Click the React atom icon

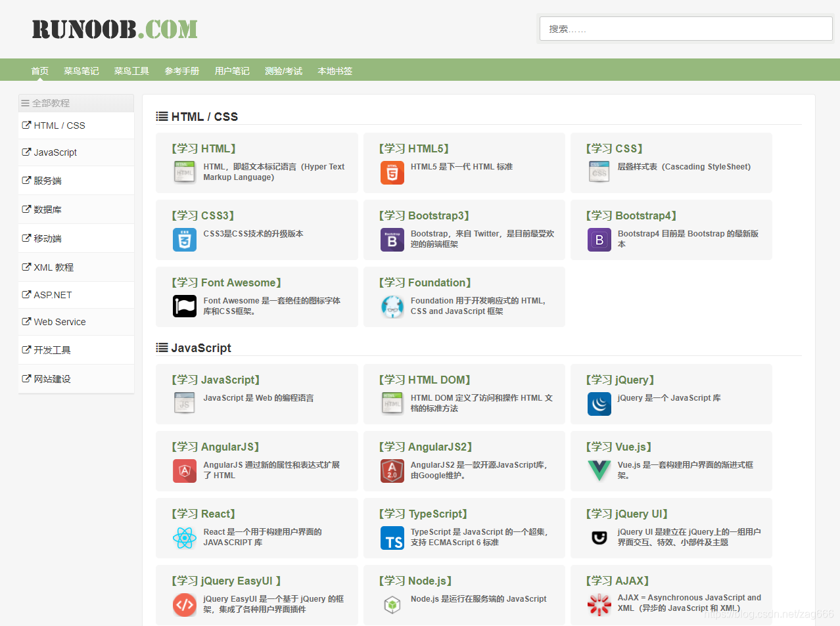click(x=185, y=538)
